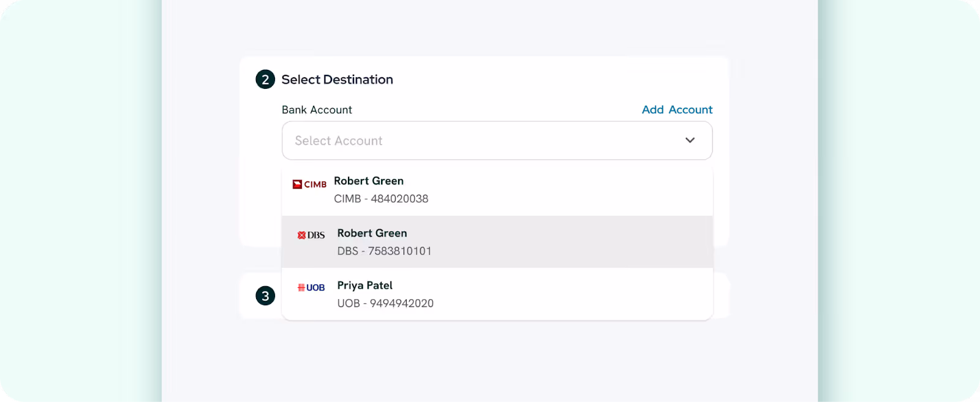Choose the CIMB - 484020038 account number
Image resolution: width=980 pixels, height=402 pixels.
tap(381, 199)
